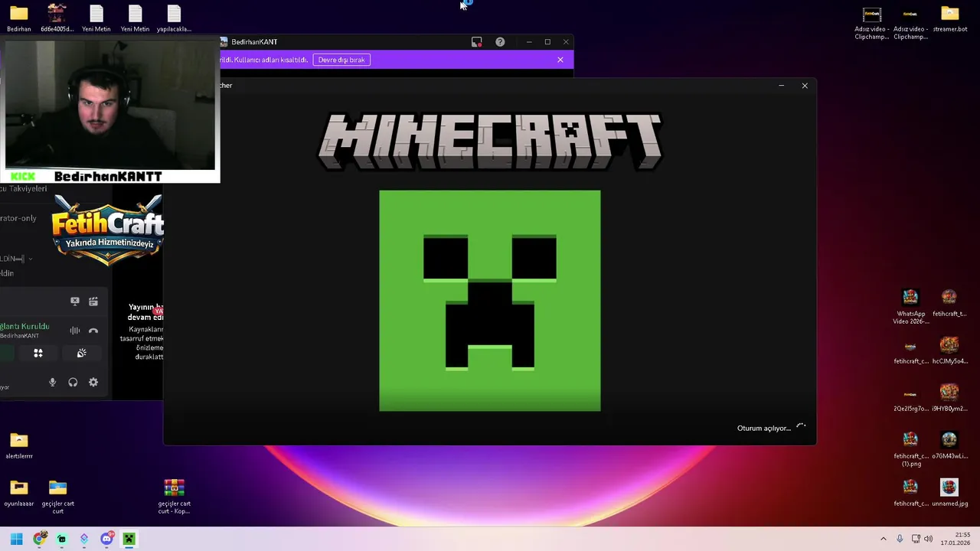This screenshot has height=551, width=980.
Task: Click the FetihCraft logo overlay
Action: tap(107, 230)
